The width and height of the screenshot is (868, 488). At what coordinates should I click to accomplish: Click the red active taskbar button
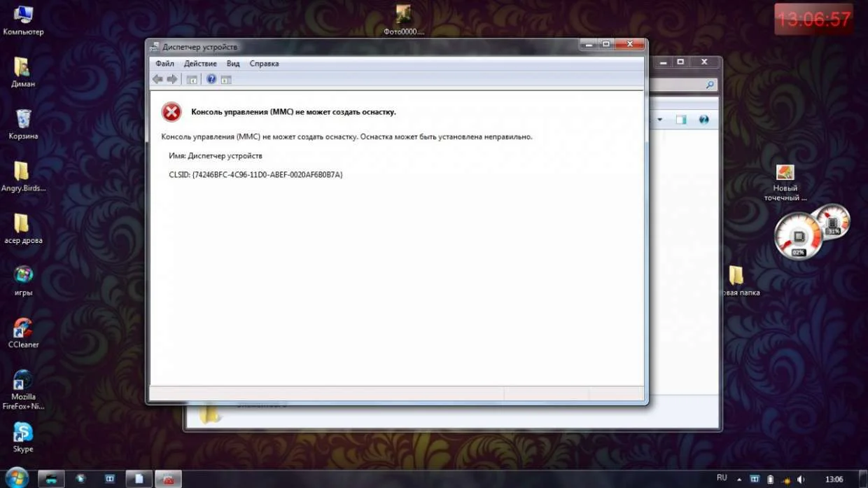168,479
